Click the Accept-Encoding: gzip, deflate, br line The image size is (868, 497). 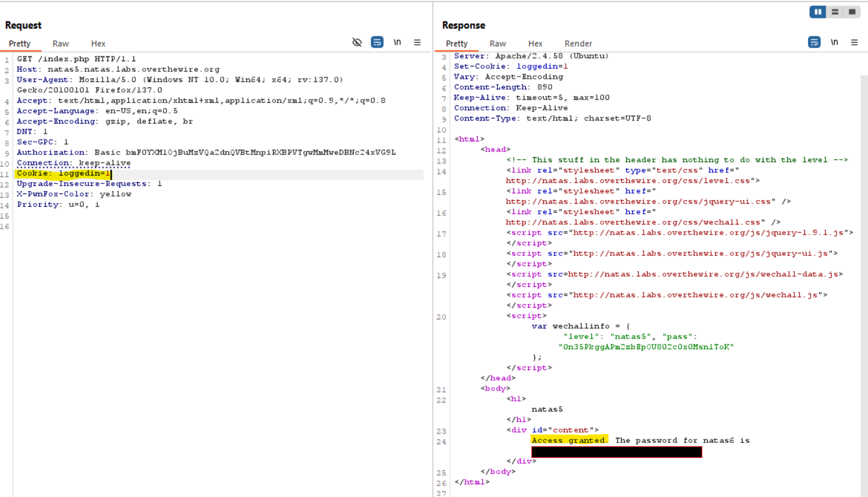coord(104,121)
